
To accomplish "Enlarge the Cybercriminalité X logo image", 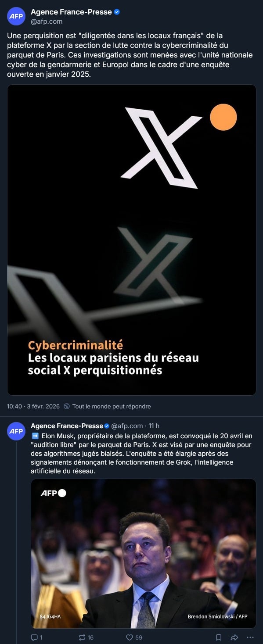I will [x=132, y=240].
